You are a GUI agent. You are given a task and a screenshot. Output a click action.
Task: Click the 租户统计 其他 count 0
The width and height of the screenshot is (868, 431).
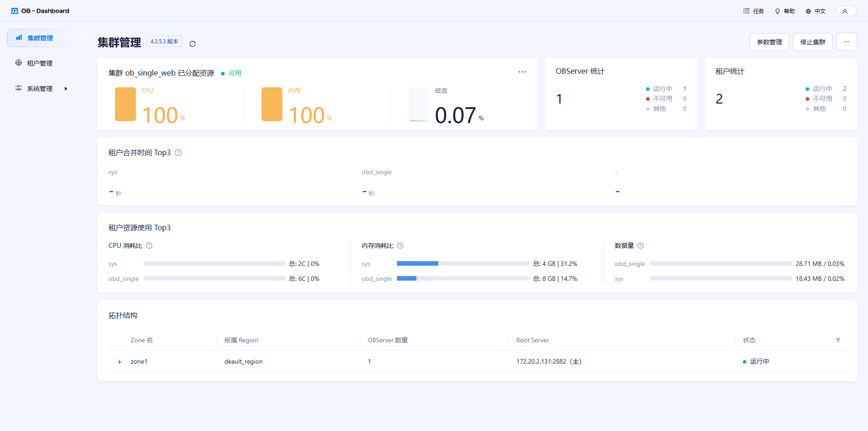(x=844, y=109)
